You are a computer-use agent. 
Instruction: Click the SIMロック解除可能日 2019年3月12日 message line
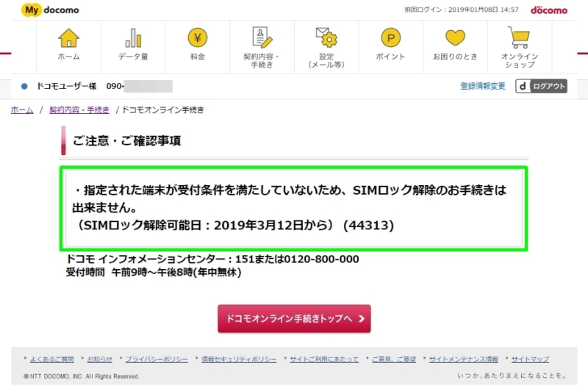click(234, 226)
